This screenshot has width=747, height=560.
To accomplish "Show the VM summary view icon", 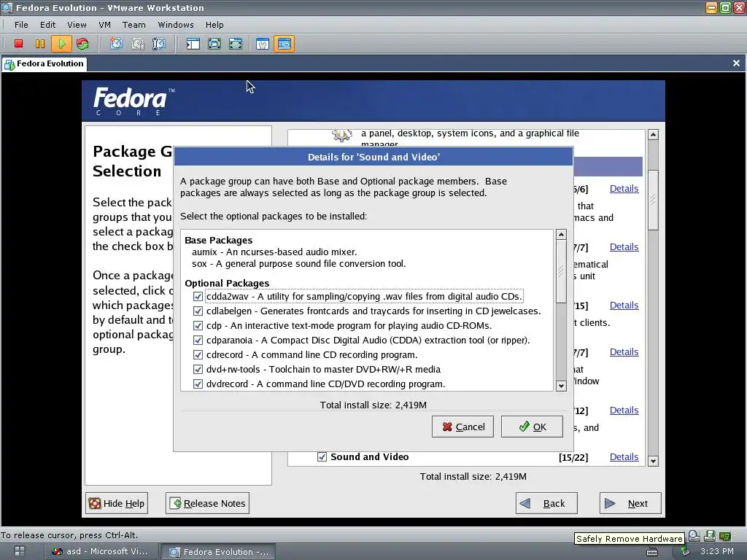I will (x=263, y=44).
